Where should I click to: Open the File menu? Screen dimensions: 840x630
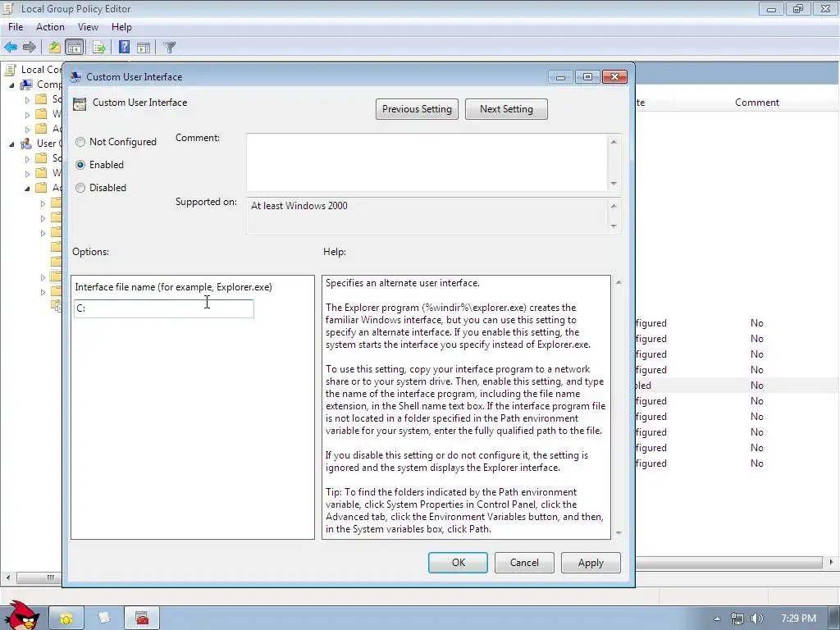click(16, 27)
